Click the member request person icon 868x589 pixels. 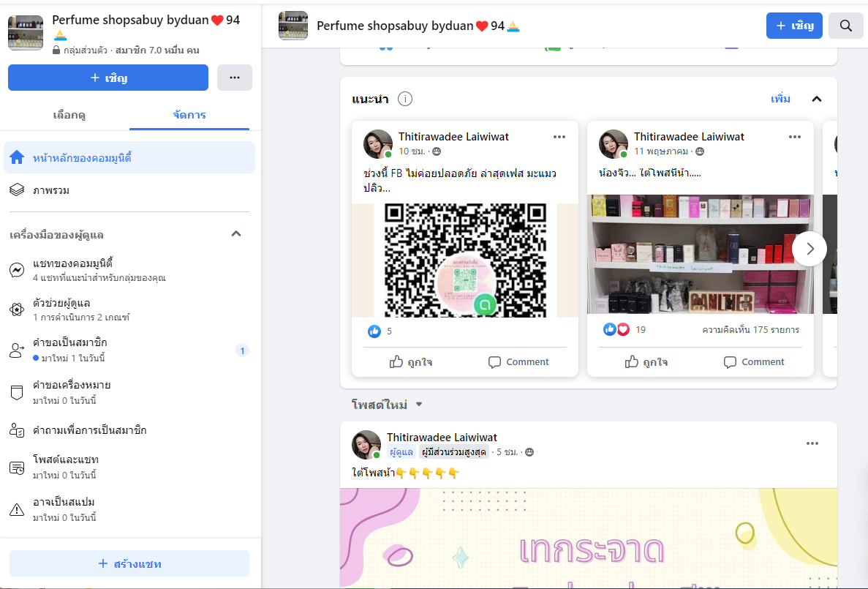coord(17,350)
